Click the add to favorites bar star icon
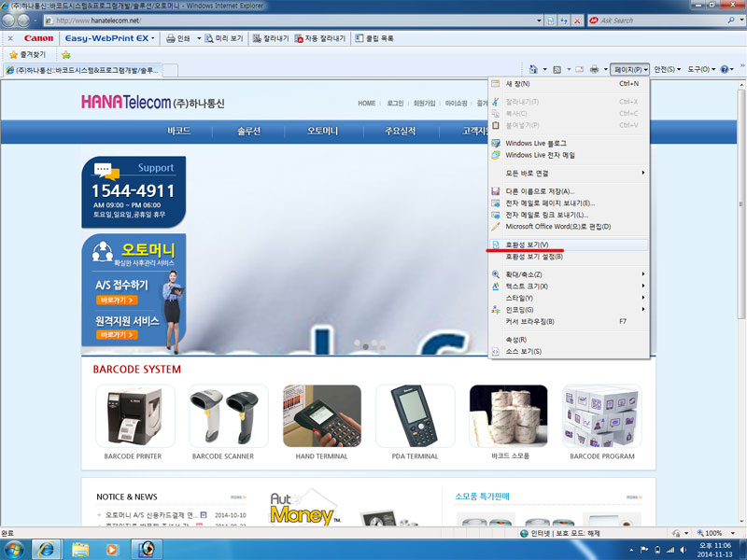 pos(66,55)
